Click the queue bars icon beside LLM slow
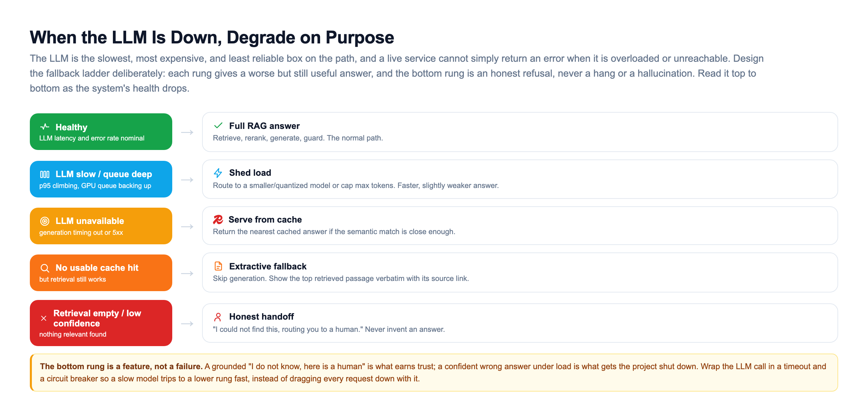Viewport: 868px width, 416px height. [x=45, y=174]
